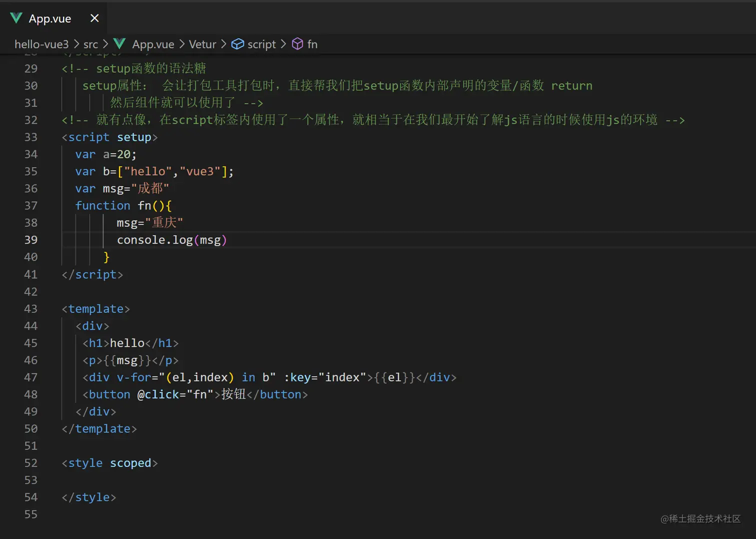The height and width of the screenshot is (539, 756).
Task: Click the hello-vue3 breadcrumb folder
Action: pyautogui.click(x=41, y=44)
